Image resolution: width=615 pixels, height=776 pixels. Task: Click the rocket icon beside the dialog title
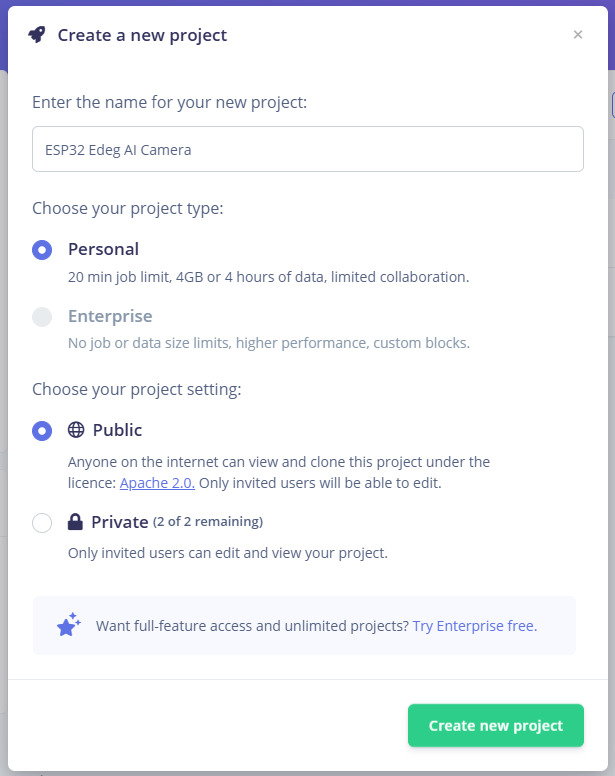37,35
